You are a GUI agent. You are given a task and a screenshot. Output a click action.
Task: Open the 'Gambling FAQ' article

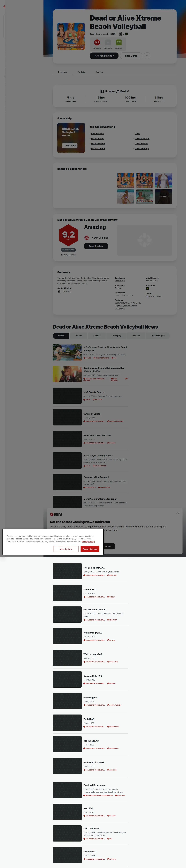point(91,697)
